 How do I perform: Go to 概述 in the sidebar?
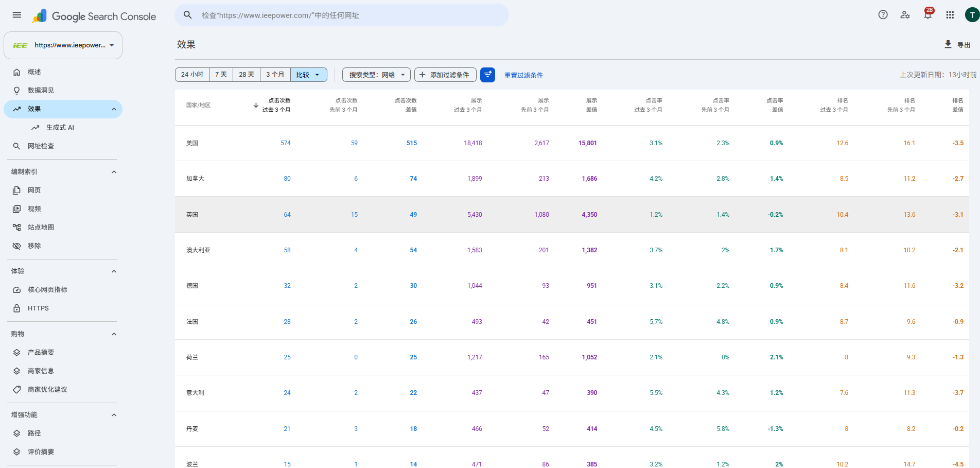(63, 72)
